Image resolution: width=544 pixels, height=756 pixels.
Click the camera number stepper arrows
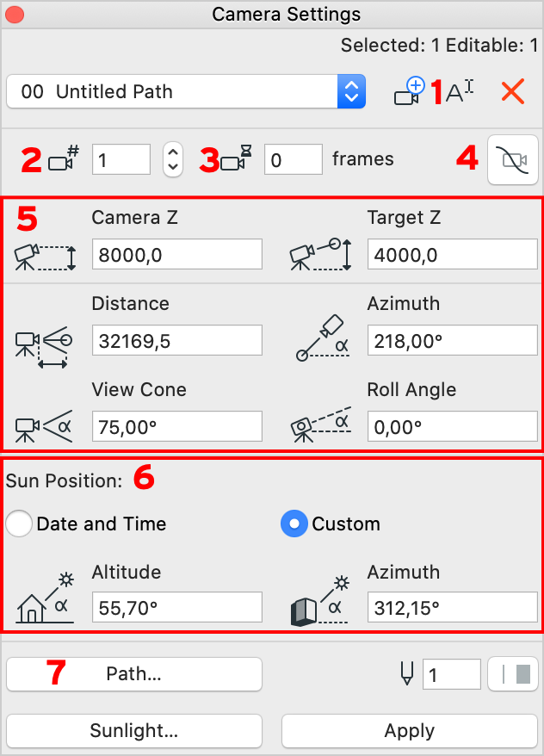[173, 159]
